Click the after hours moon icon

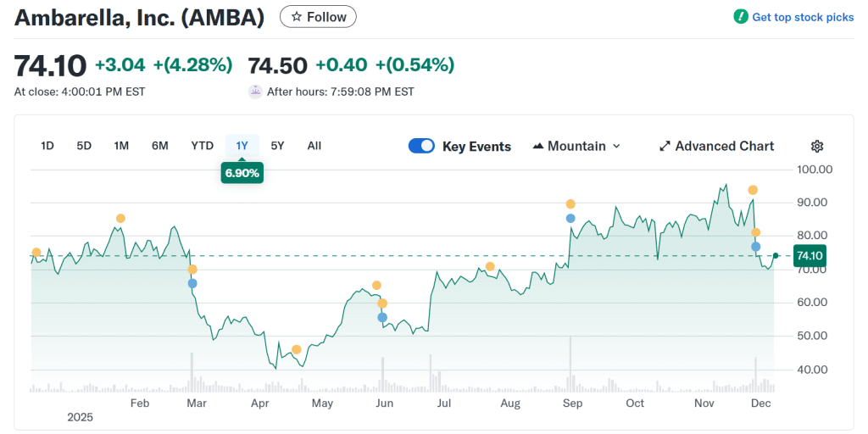255,92
